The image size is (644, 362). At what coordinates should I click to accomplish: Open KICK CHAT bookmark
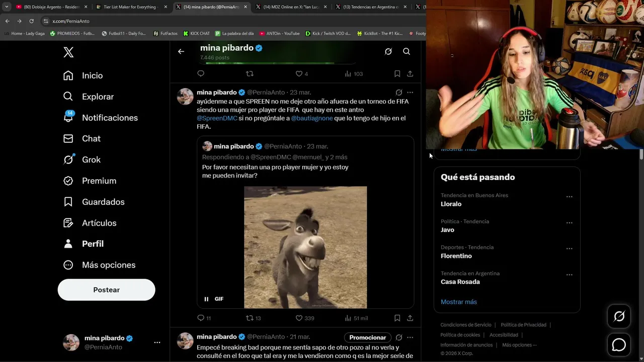196,34
